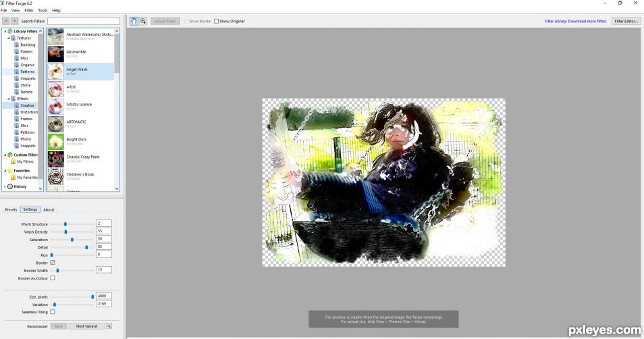
Task: Enable the Border Av.Colour checkbox
Action: coord(53,278)
